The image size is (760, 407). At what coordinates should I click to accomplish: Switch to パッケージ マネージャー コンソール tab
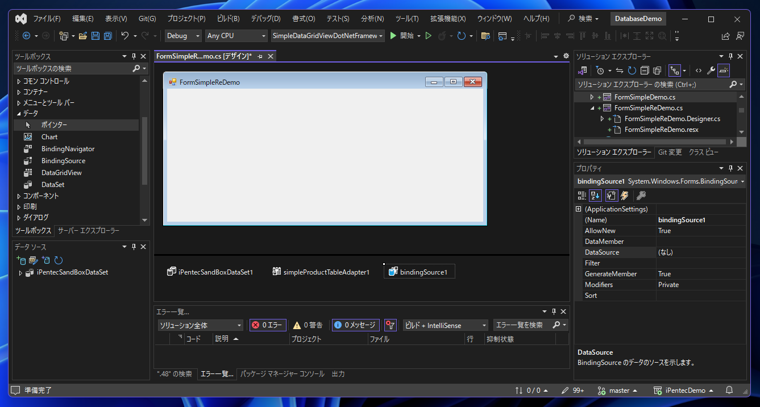282,374
